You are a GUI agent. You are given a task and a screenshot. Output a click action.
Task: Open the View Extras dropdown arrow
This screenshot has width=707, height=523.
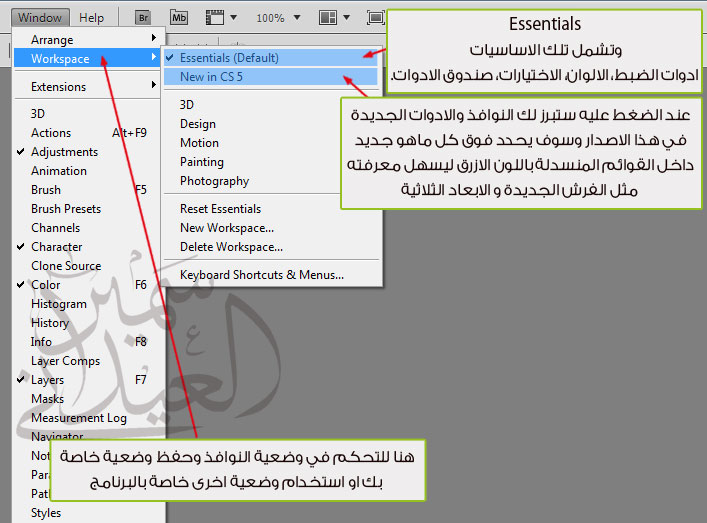234,18
